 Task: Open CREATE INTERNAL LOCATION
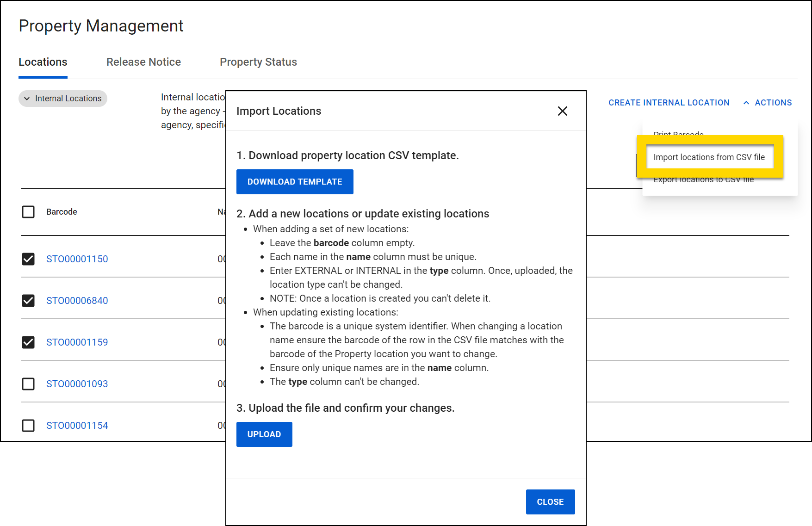(669, 103)
